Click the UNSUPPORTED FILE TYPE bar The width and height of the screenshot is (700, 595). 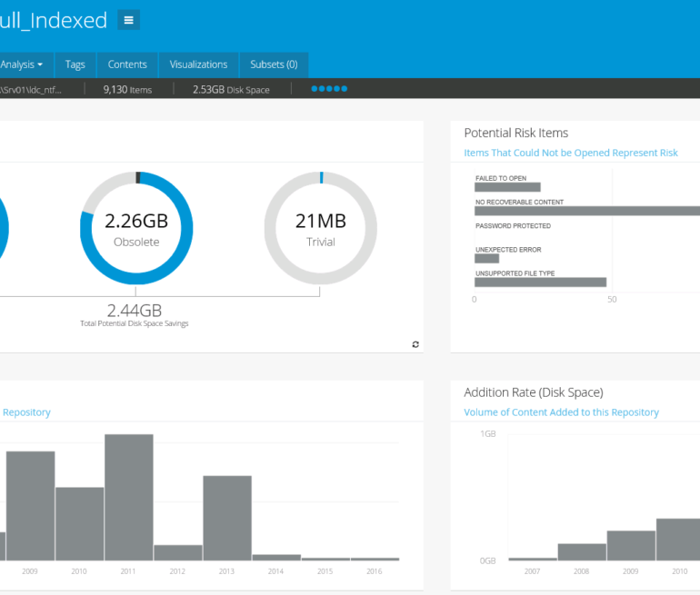coord(541,283)
